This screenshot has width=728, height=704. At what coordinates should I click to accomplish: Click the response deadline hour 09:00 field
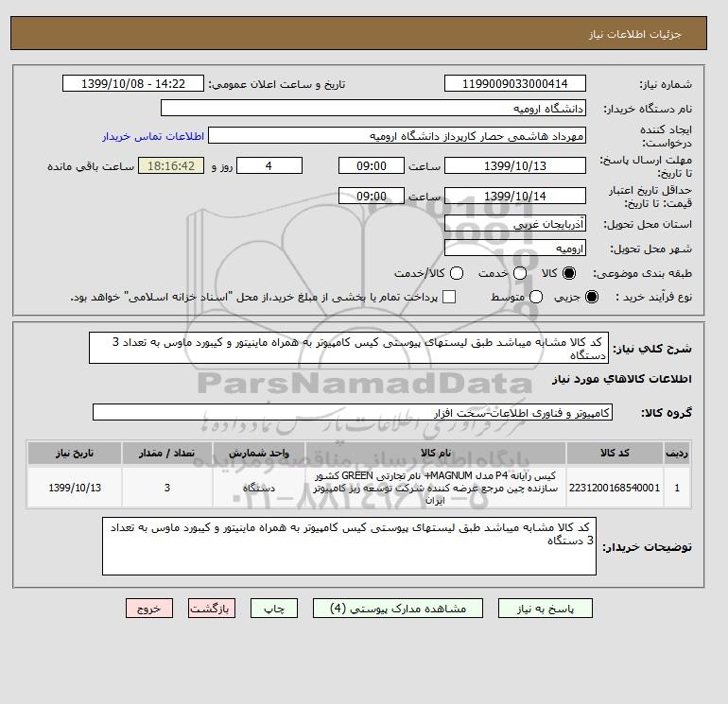tap(372, 165)
